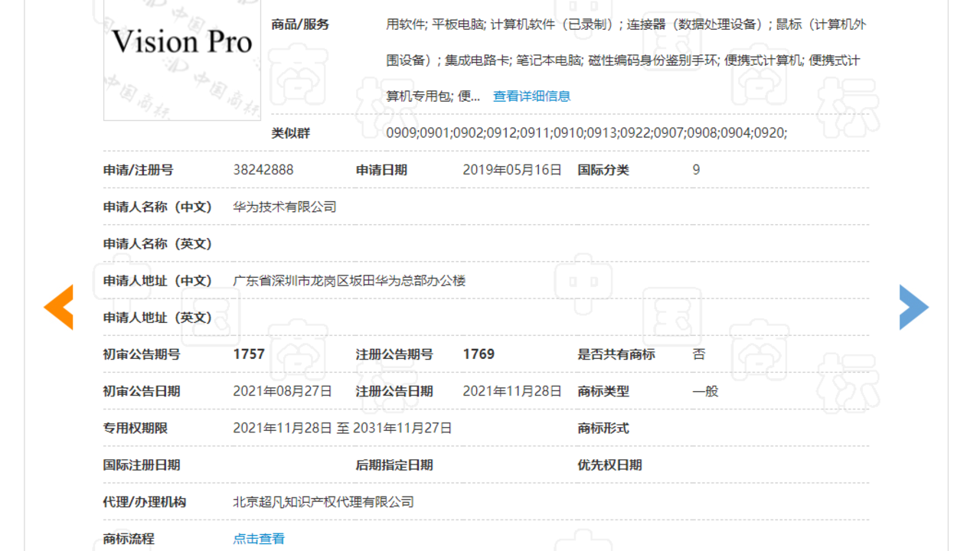Click agency name 北京超凡知识产权代理有限公司
This screenshot has width=980, height=551.
pos(323,502)
